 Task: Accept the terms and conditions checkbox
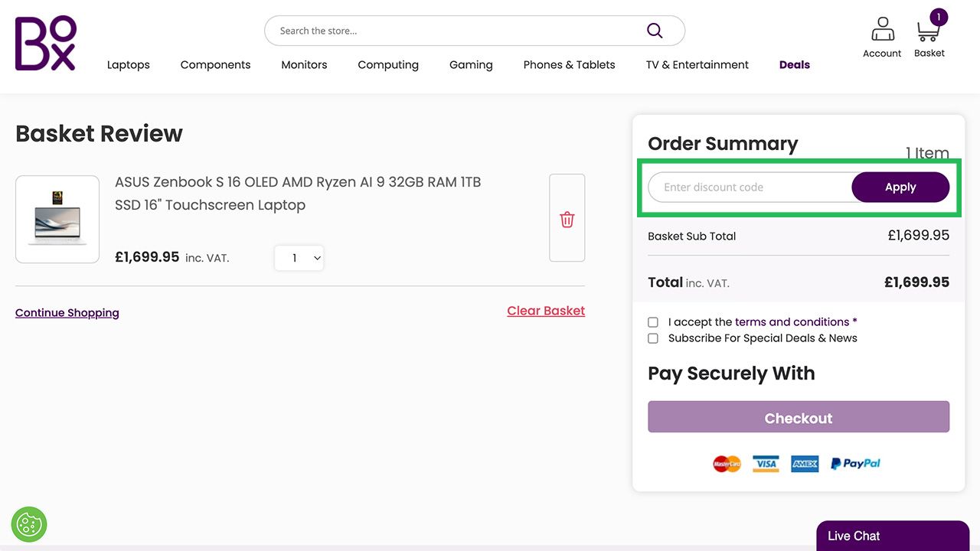tap(653, 322)
